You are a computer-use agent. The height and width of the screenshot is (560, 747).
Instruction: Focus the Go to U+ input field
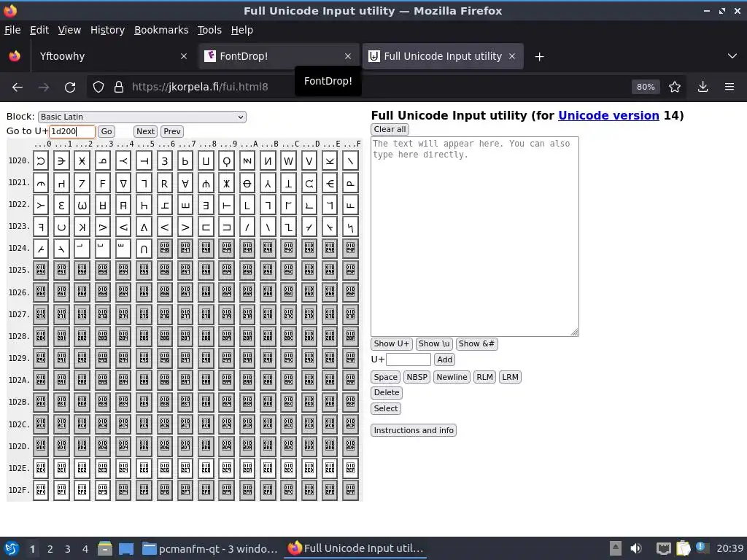click(x=72, y=131)
